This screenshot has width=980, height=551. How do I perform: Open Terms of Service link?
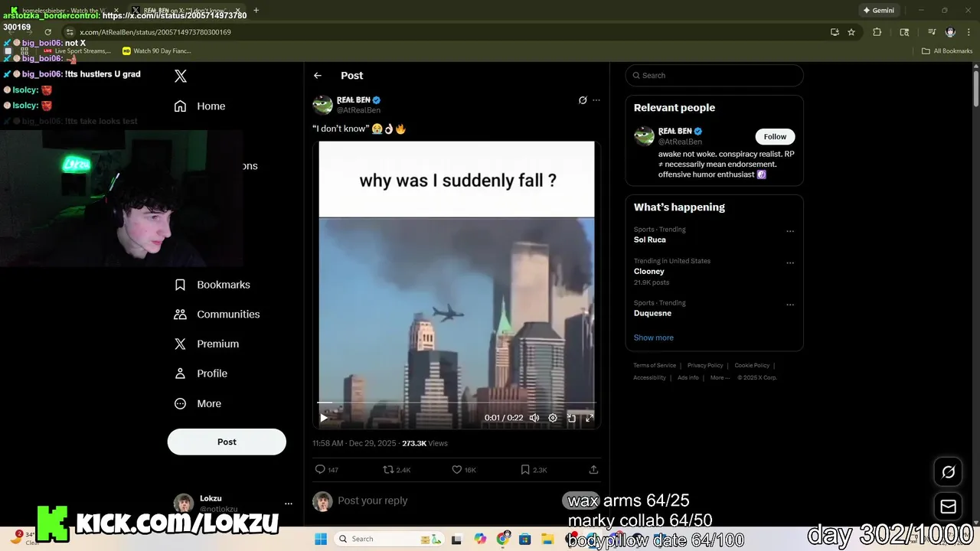tap(655, 366)
